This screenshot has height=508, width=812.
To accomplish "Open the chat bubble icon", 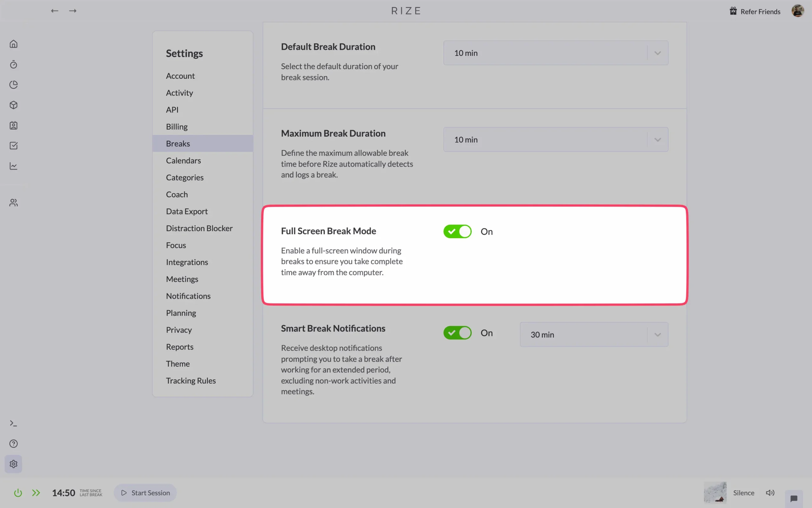I will [794, 498].
